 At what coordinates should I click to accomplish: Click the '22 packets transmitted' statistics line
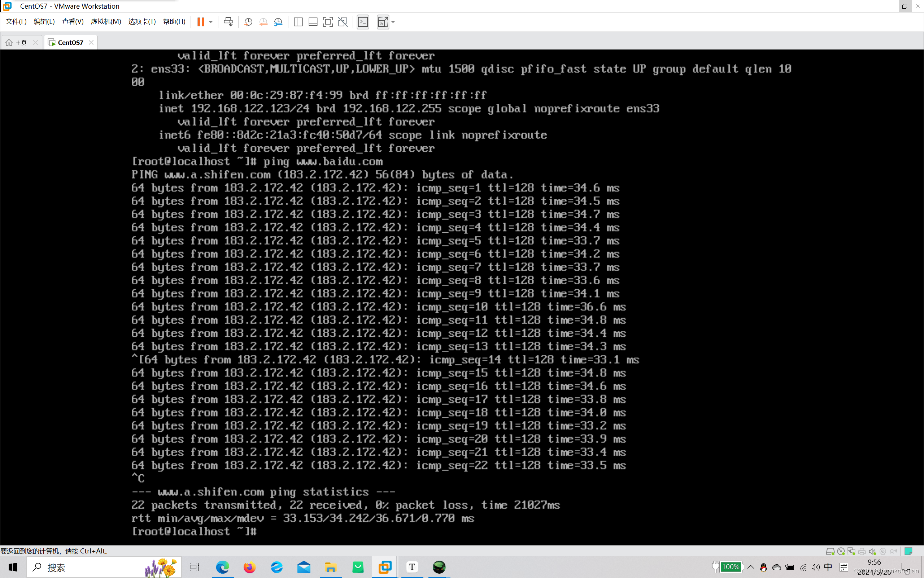(345, 505)
